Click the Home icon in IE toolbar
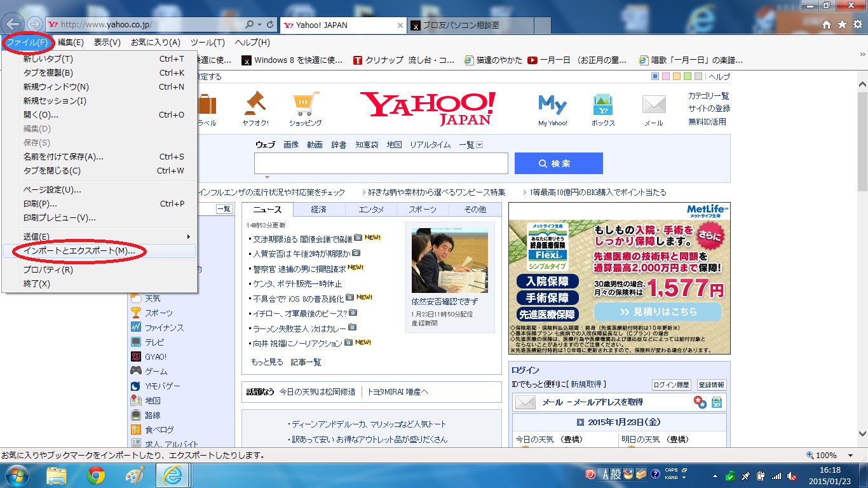The image size is (868, 488). 827,25
